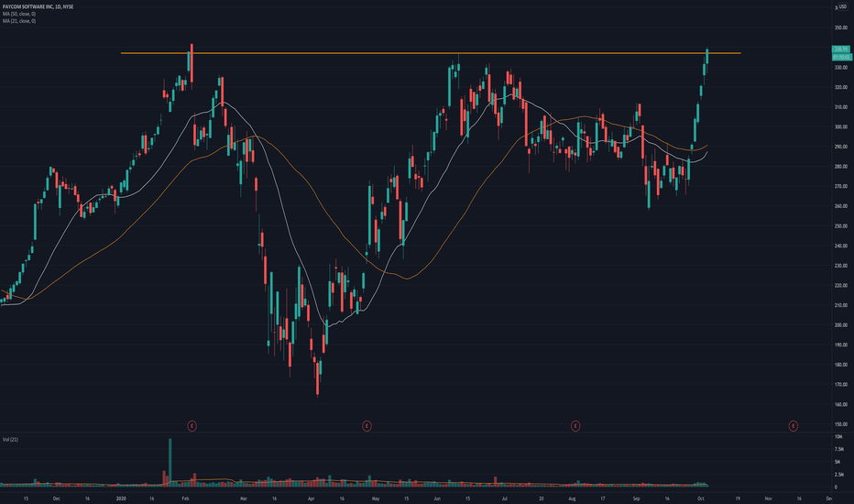Image resolution: width=854 pixels, height=504 pixels.
Task: Click the May date axis label
Action: coord(376,499)
